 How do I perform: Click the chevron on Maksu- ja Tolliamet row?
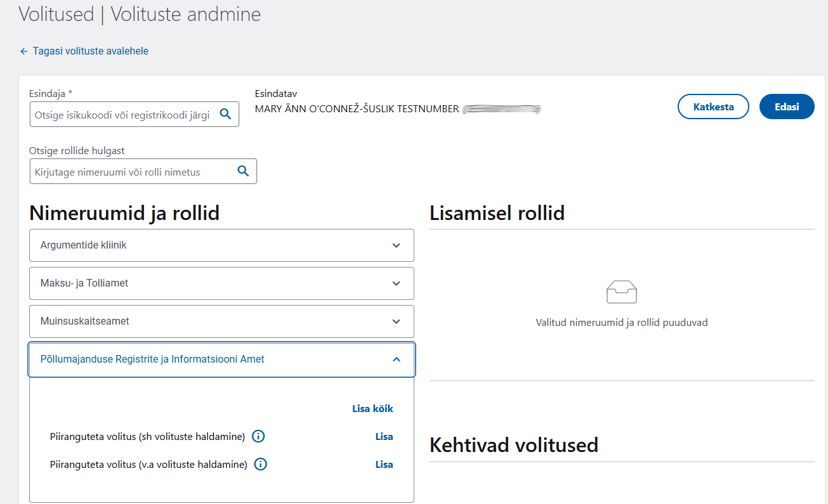397,283
